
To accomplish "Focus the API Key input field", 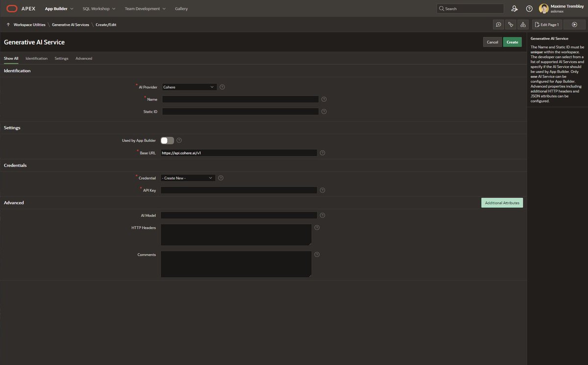I will point(239,190).
